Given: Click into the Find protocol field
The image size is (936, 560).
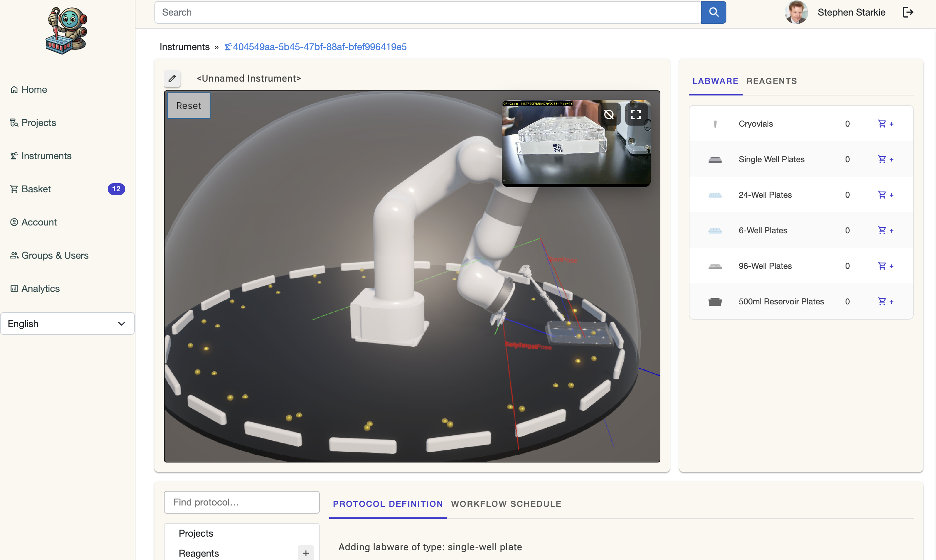Looking at the screenshot, I should coord(241,502).
